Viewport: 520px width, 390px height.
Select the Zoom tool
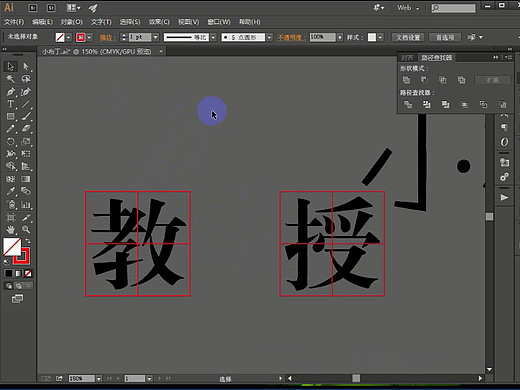click(26, 229)
